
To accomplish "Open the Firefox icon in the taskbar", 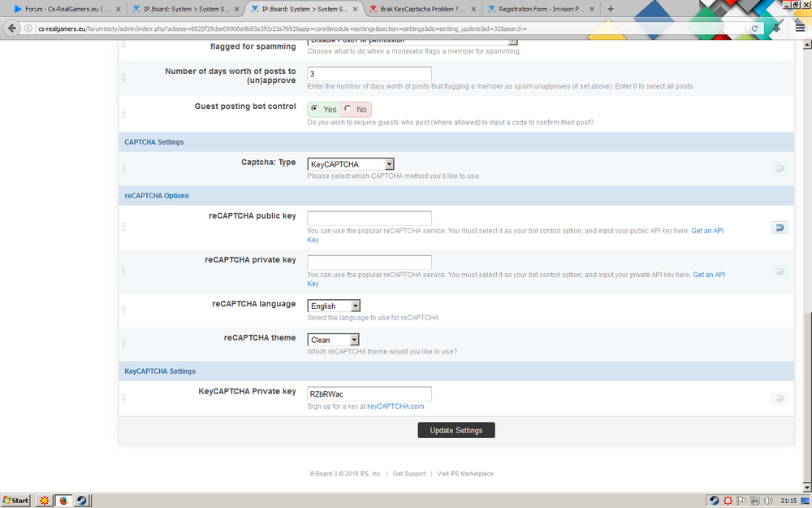I will pyautogui.click(x=63, y=500).
